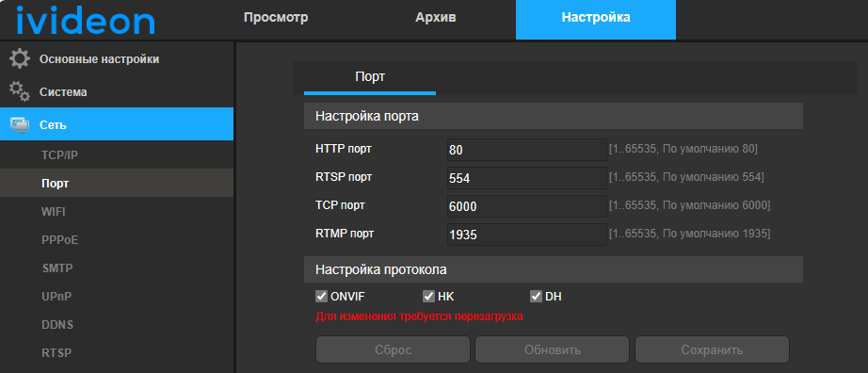Click the Настройка протокола section header
Image resolution: width=868 pixels, height=373 pixels.
(554, 270)
